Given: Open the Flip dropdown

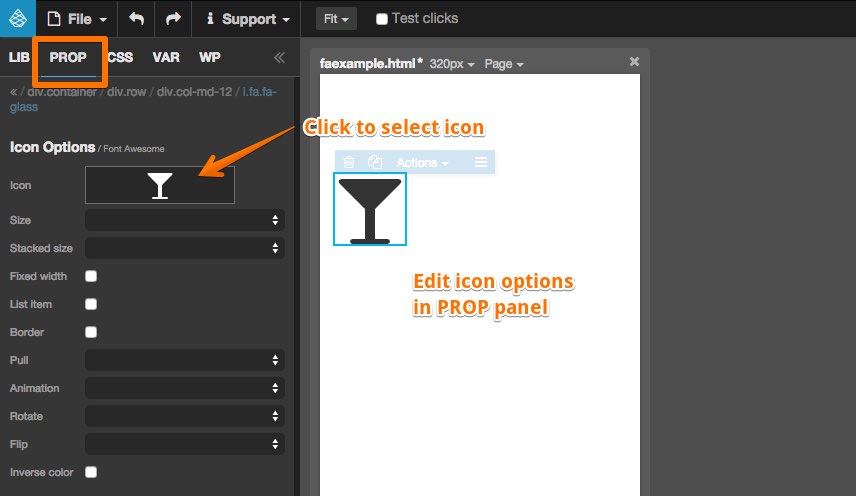Looking at the screenshot, I should (185, 444).
